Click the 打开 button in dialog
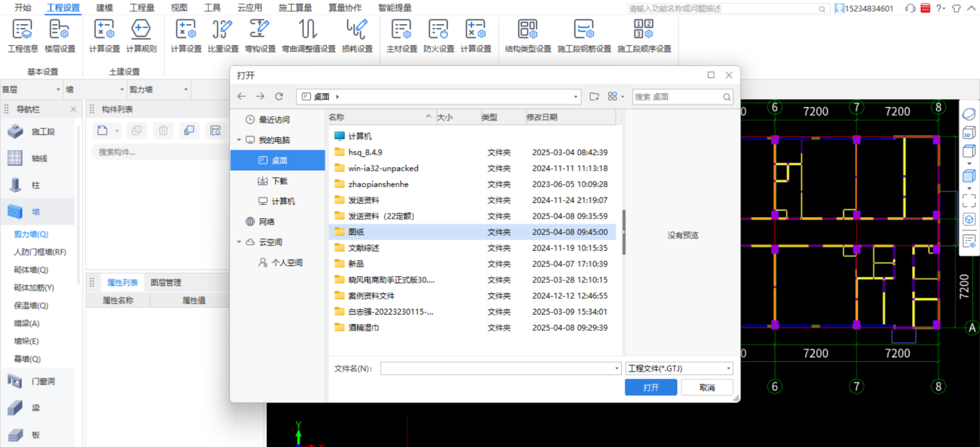 651,387
